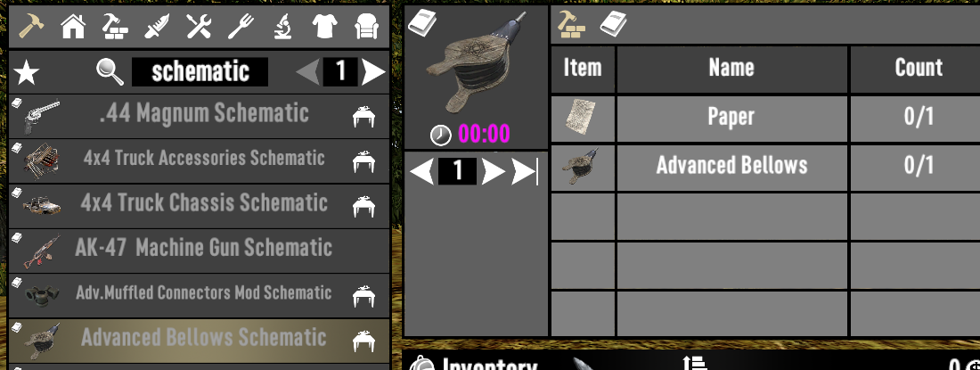Go to previous recipe list page
The width and height of the screenshot is (980, 370).
tap(308, 72)
